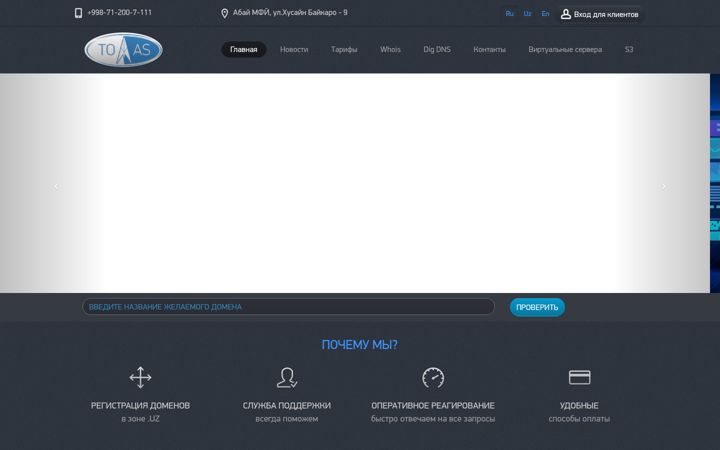Screen dimensions: 720x450
Task: Click the text способы оплаты
Action: tap(579, 419)
